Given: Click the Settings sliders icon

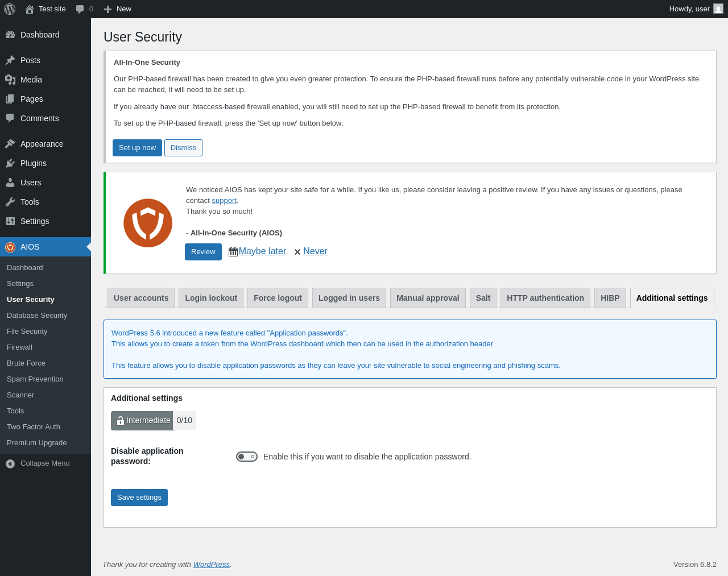Looking at the screenshot, I should coord(10,221).
